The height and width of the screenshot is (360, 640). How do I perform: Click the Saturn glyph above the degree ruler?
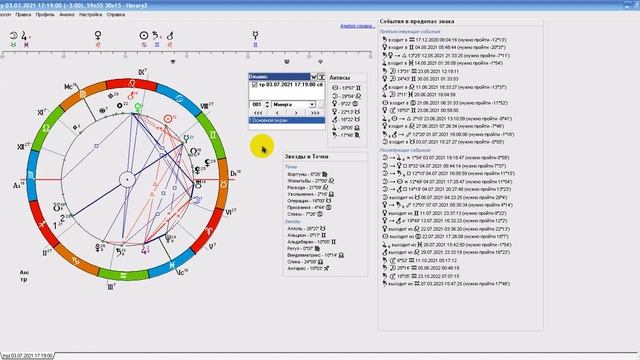pos(156,36)
